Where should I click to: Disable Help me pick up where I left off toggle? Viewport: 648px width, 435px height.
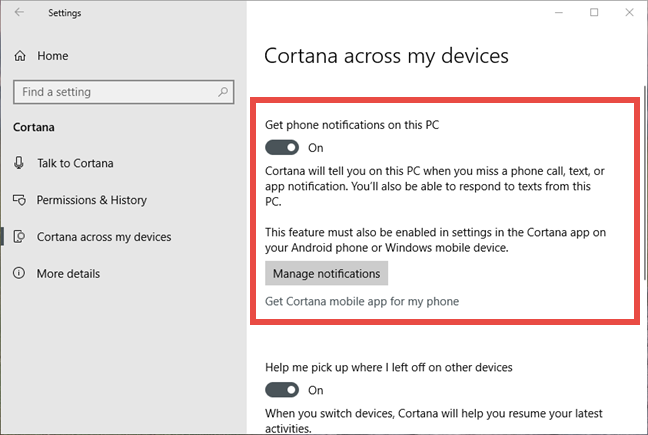pos(282,390)
